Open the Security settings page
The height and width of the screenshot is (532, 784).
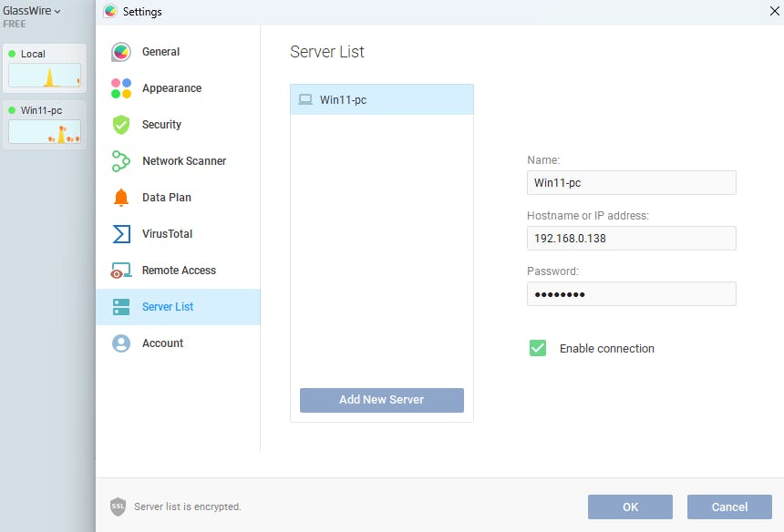pyautogui.click(x=178, y=125)
